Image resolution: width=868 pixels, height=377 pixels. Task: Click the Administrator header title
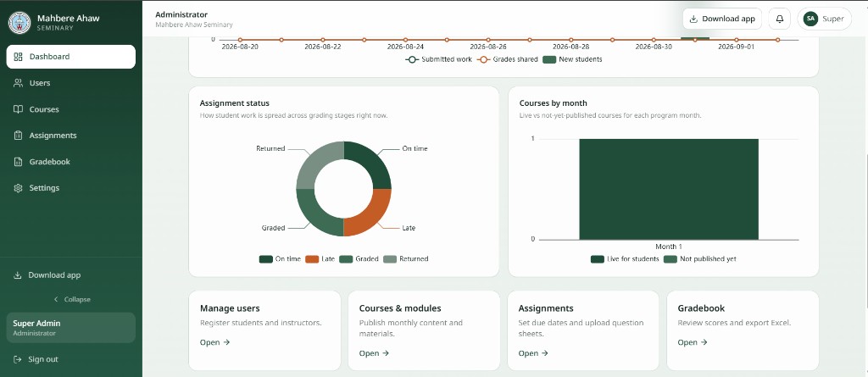click(x=181, y=14)
